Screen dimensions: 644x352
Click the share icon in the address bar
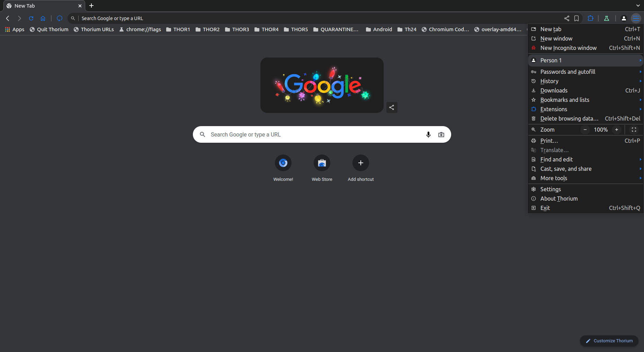pyautogui.click(x=567, y=18)
